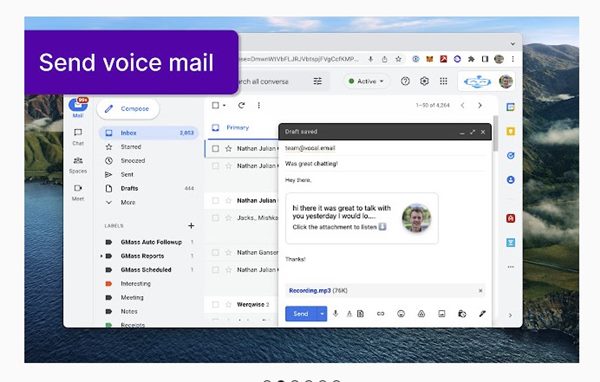This screenshot has height=382, width=600.
Task: Send the email with Send button
Action: click(301, 314)
